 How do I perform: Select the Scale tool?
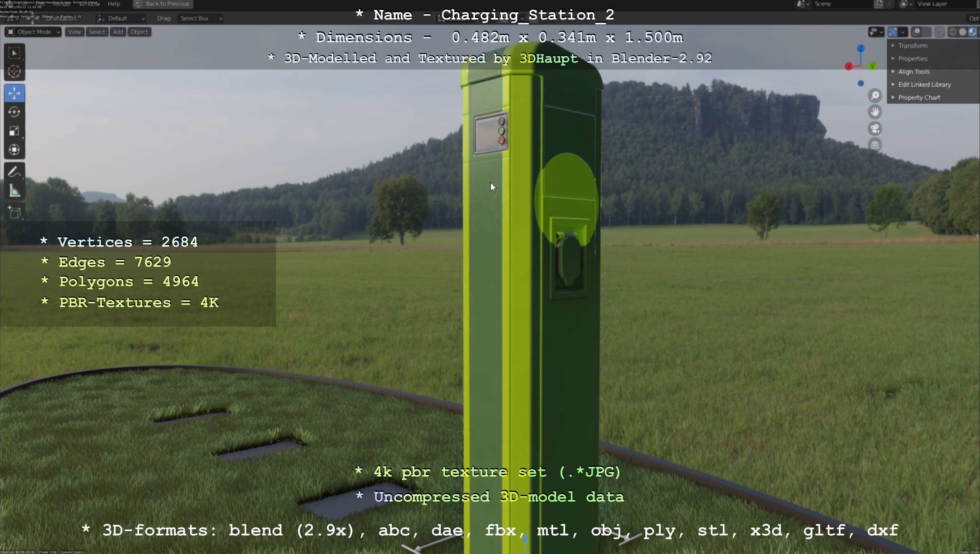14,131
